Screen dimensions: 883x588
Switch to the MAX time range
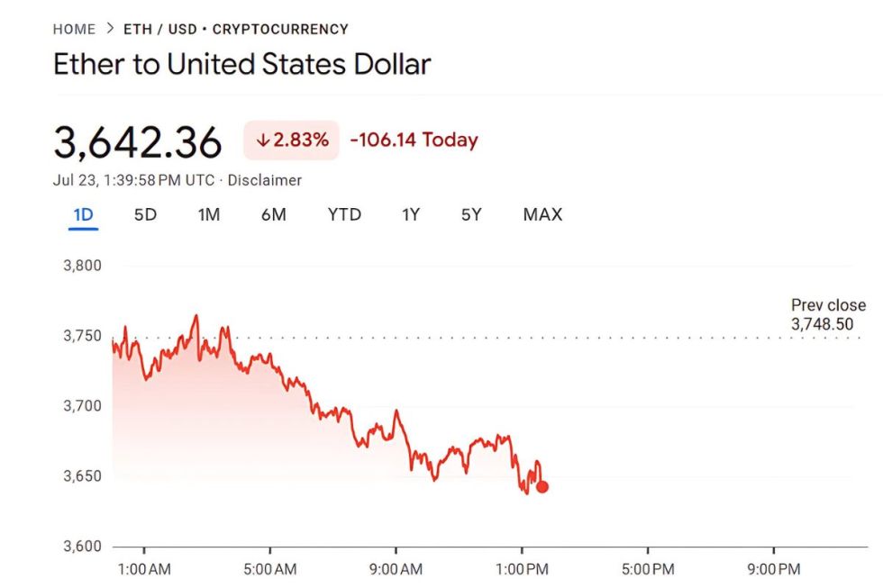pos(542,214)
